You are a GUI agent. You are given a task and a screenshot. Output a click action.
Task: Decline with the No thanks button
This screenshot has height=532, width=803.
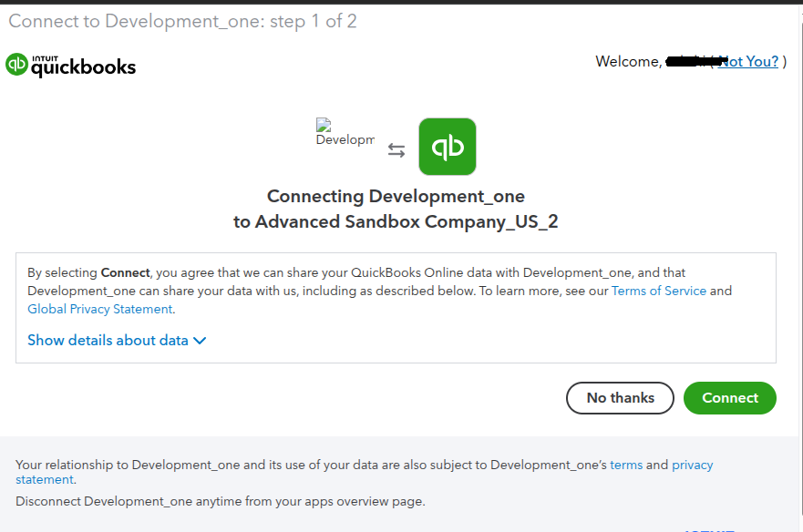[x=620, y=398]
